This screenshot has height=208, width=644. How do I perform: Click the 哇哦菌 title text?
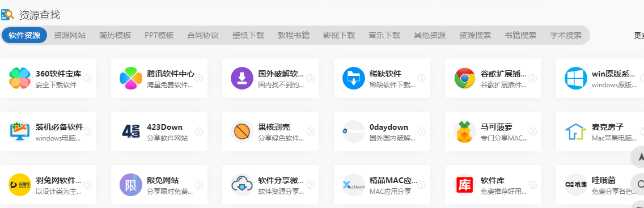tap(604, 181)
